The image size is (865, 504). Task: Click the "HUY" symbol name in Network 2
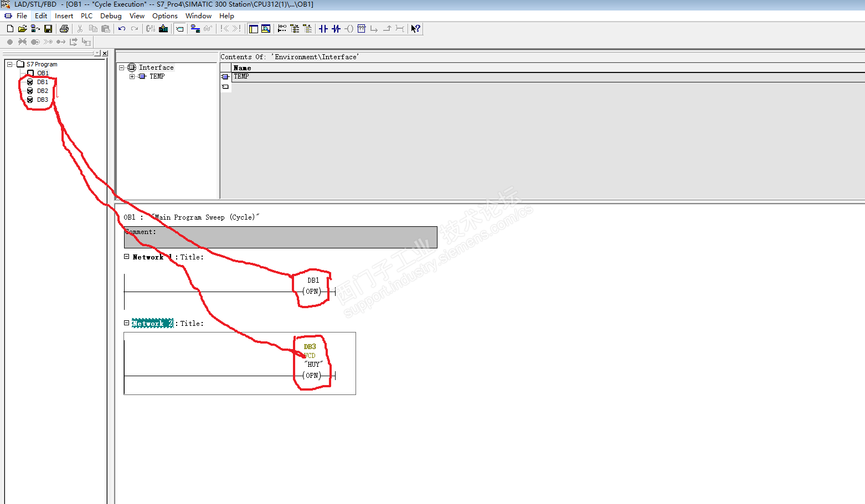[313, 364]
